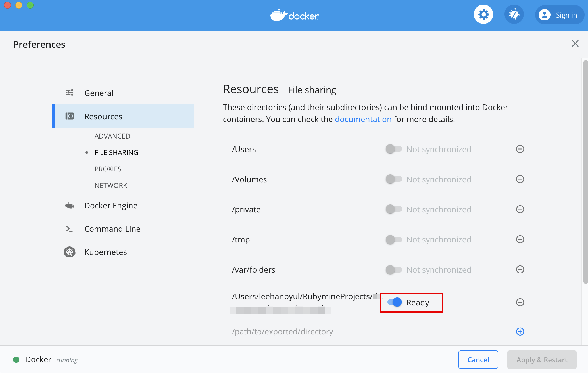Click the /Volumes directory path
The image size is (588, 373).
tap(249, 179)
